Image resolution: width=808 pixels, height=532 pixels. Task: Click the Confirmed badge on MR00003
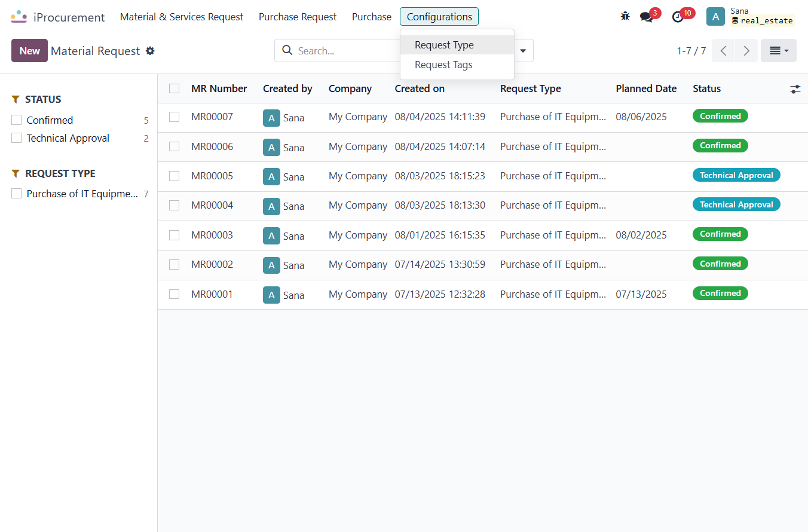[720, 234]
